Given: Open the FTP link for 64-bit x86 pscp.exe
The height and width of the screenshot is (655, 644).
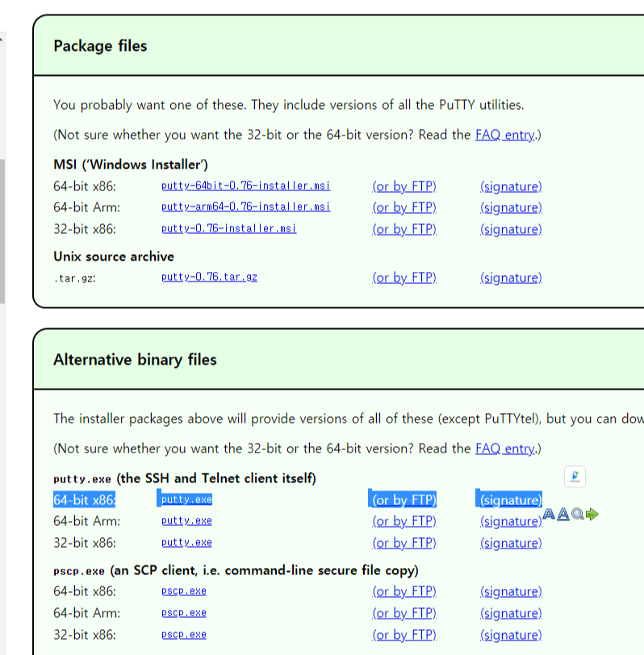Looking at the screenshot, I should coord(404,591).
